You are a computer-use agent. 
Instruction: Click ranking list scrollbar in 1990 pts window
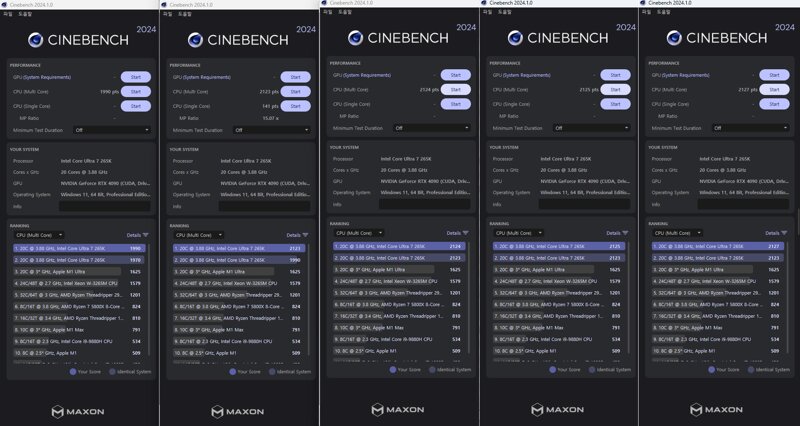pyautogui.click(x=149, y=301)
